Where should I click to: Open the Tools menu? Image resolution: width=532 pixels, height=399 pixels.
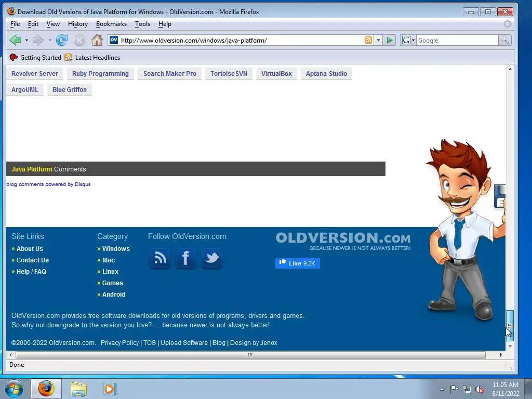pyautogui.click(x=142, y=24)
